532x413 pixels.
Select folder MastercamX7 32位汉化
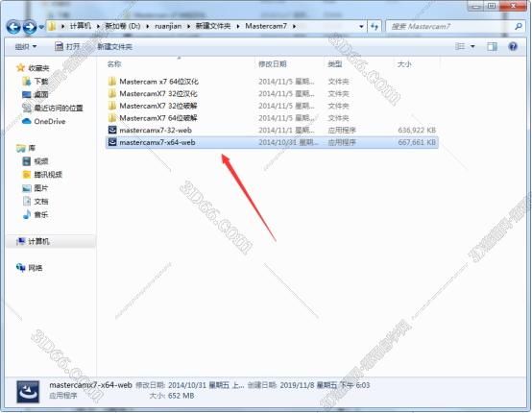click(272, 94)
